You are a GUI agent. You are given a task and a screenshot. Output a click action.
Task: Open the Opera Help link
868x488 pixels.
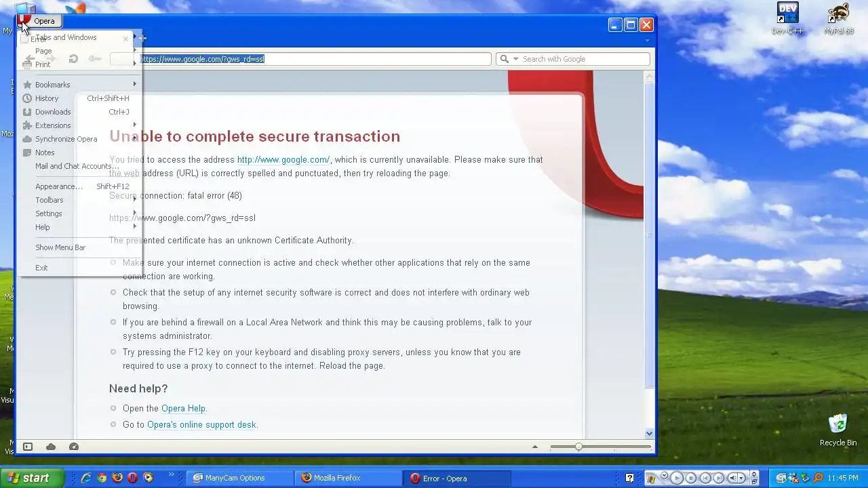[183, 409]
